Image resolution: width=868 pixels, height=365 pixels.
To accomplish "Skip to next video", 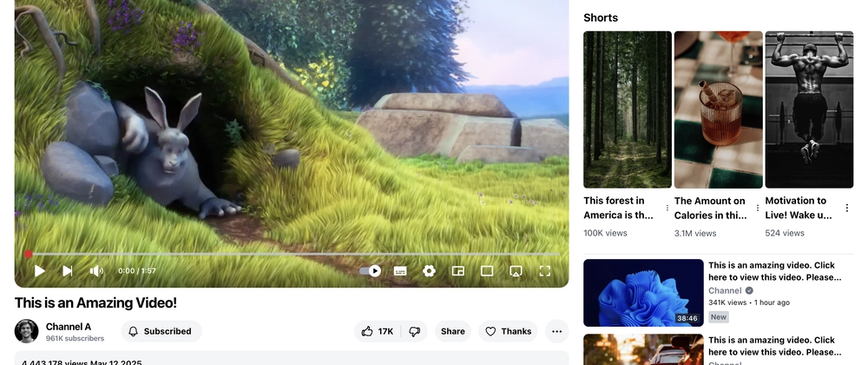I will [x=68, y=271].
